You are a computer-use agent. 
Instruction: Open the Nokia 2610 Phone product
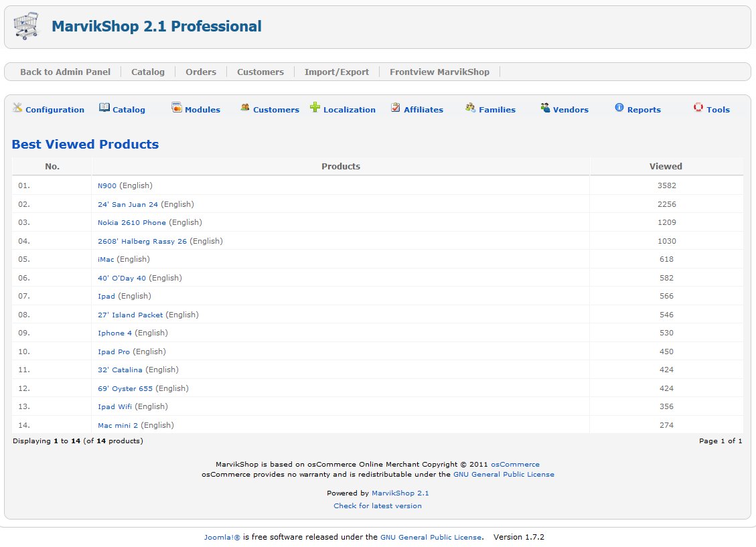point(132,223)
